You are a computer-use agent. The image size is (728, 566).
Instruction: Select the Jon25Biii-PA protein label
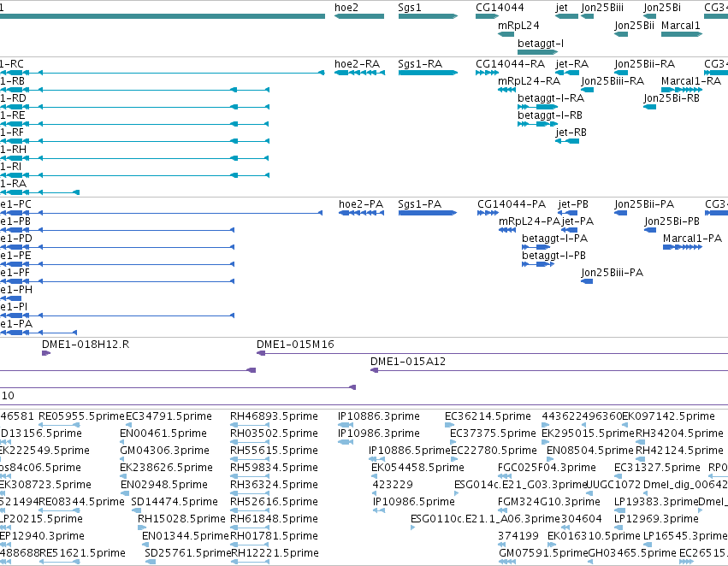pos(612,273)
